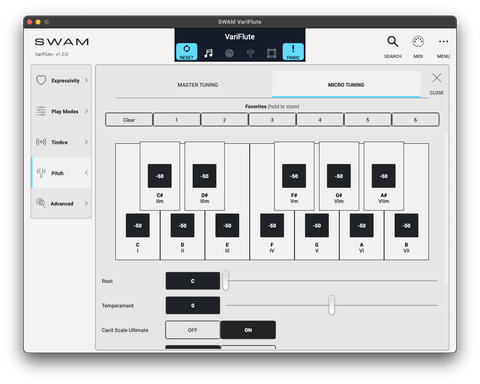Open the MIDI settings icon

pos(418,42)
